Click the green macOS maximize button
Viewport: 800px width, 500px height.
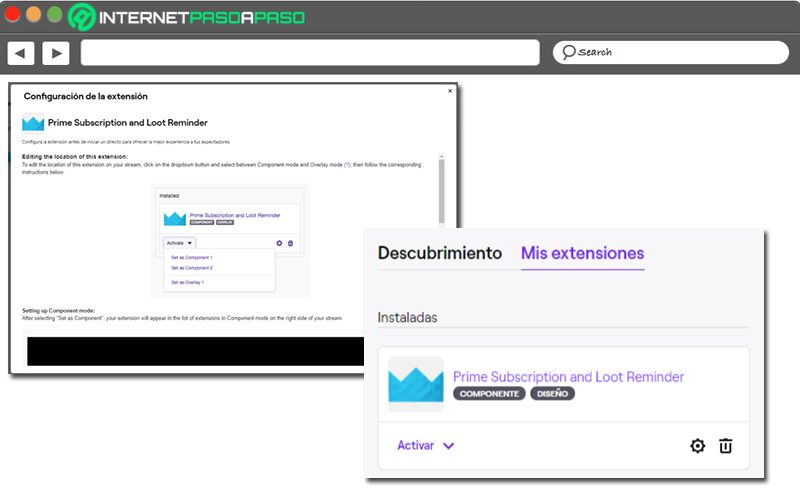pos(55,14)
